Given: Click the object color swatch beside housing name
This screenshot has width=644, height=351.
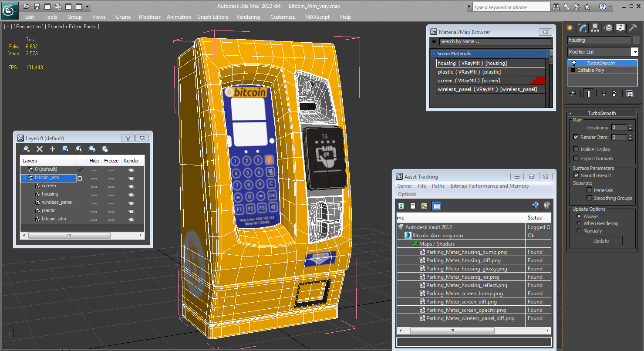Looking at the screenshot, I should click(x=637, y=40).
